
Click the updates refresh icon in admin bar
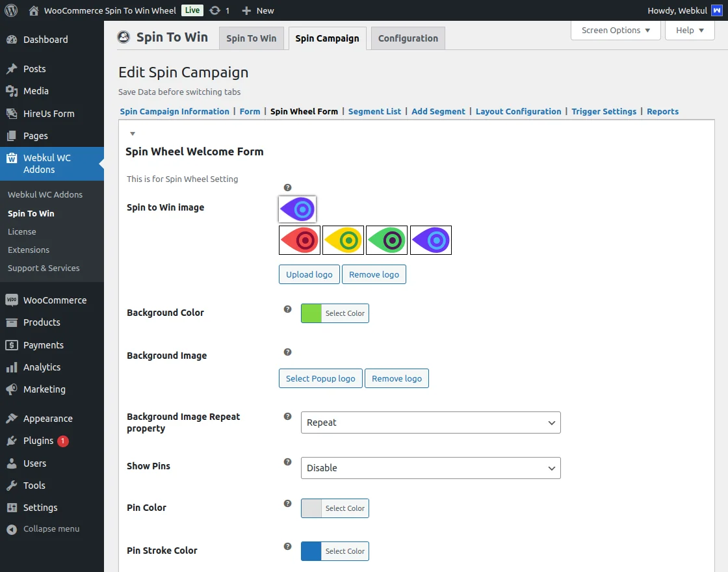coord(214,10)
